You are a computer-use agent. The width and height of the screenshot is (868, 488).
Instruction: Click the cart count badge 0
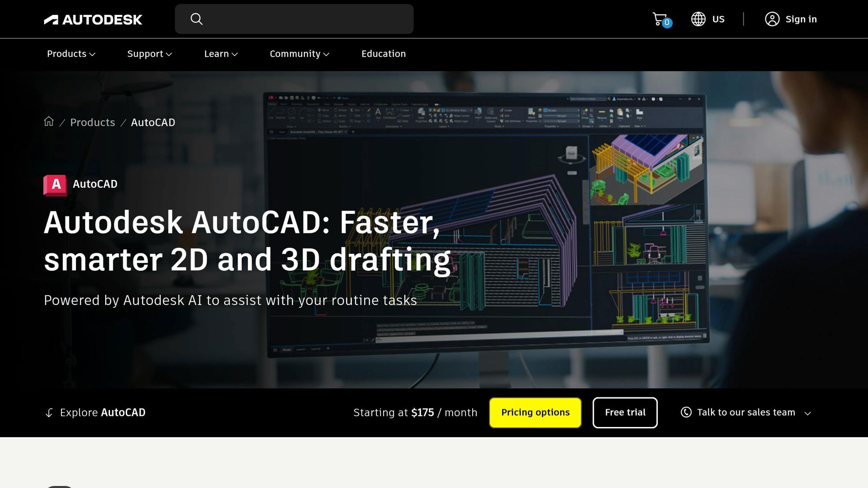coord(667,23)
